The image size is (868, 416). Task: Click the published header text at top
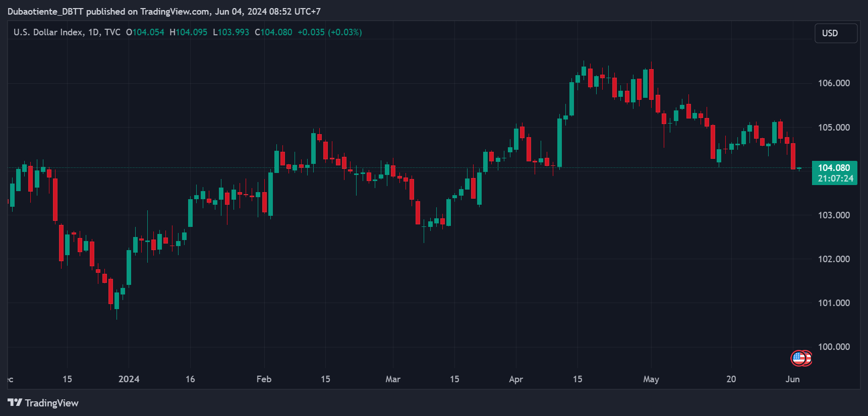pos(164,12)
